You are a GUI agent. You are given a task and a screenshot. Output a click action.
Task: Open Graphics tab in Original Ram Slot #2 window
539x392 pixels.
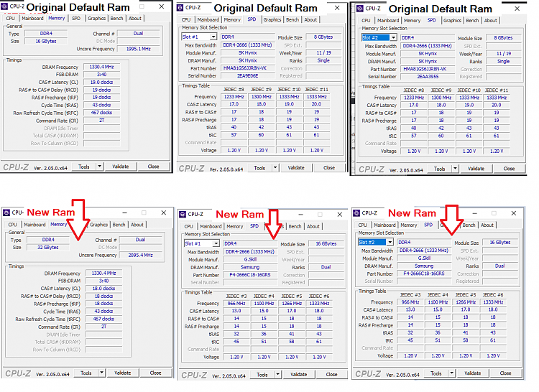pyautogui.click(x=452, y=21)
